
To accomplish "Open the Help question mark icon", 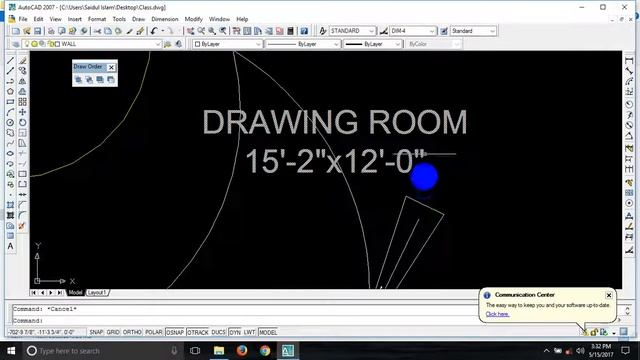I will point(304,31).
